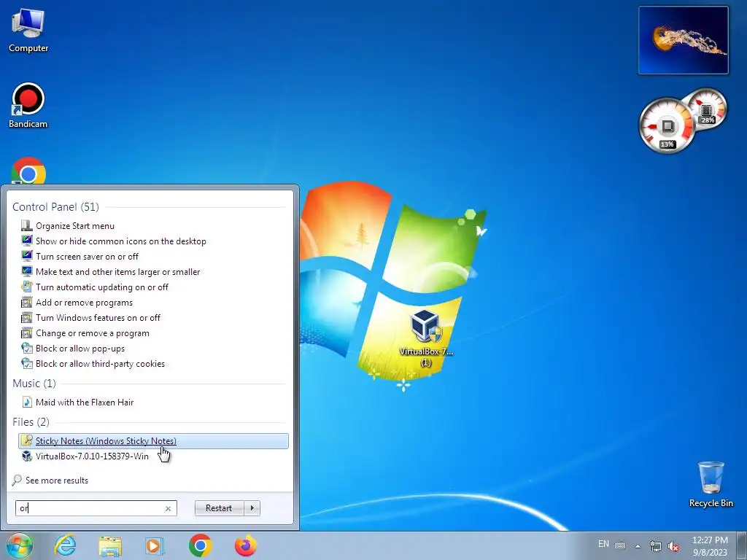The height and width of the screenshot is (560, 747).
Task: Select Turn screen saver on or off
Action: [x=153, y=256]
